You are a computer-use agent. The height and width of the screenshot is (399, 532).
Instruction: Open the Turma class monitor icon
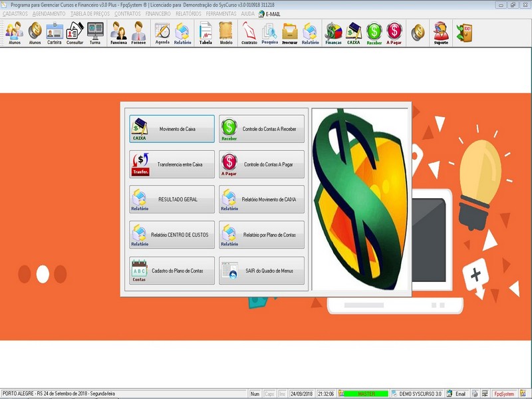(95, 33)
